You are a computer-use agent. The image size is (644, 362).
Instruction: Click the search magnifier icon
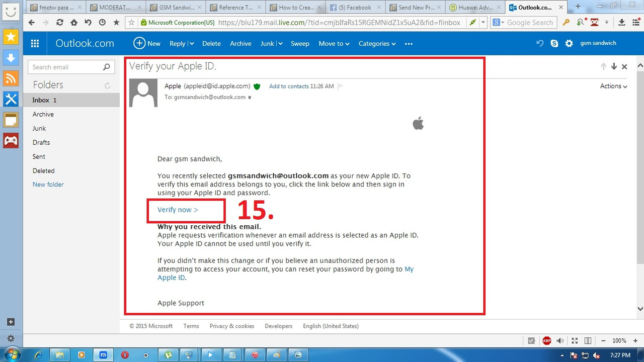[106, 67]
